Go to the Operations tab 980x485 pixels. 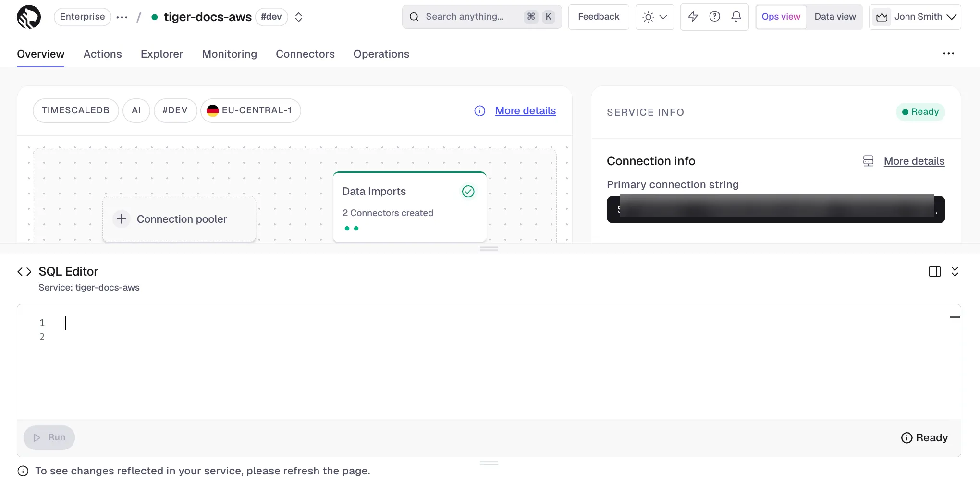point(381,54)
